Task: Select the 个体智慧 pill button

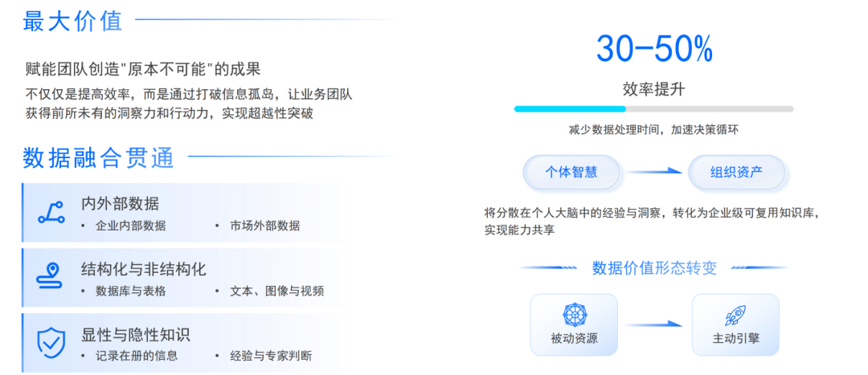Action: tap(571, 172)
